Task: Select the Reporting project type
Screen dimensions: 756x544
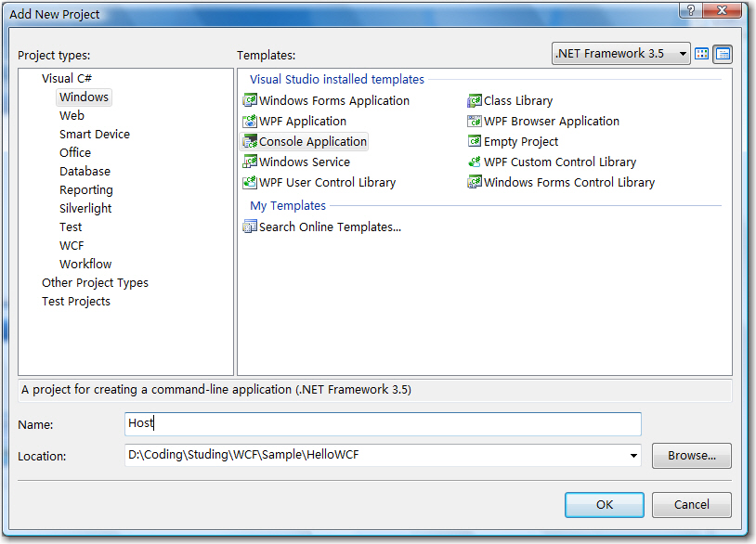Action: pos(86,190)
